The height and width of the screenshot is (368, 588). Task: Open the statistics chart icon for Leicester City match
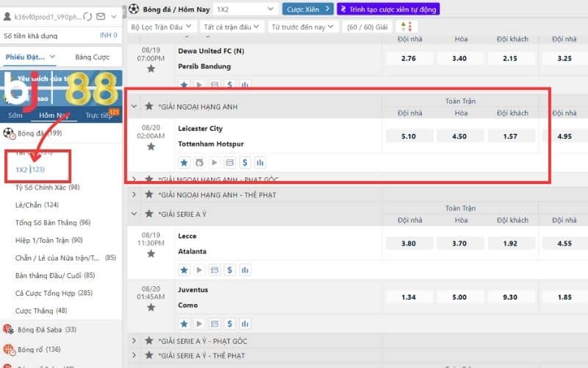point(260,163)
